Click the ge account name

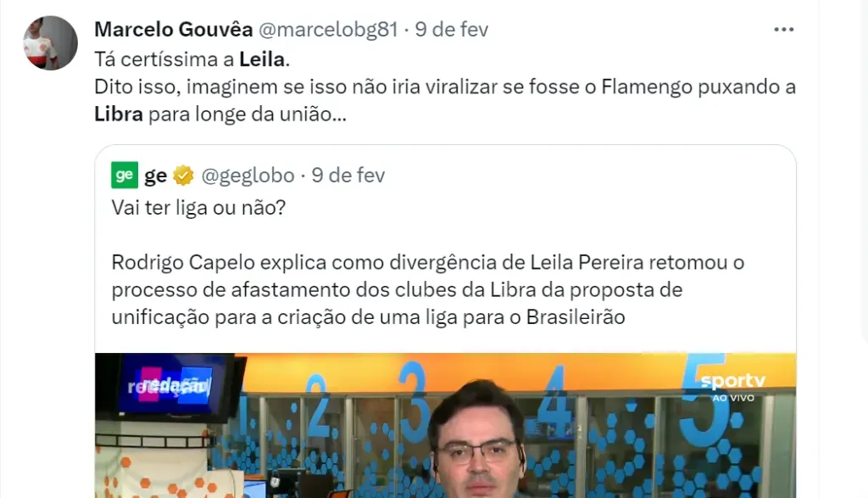pos(156,175)
